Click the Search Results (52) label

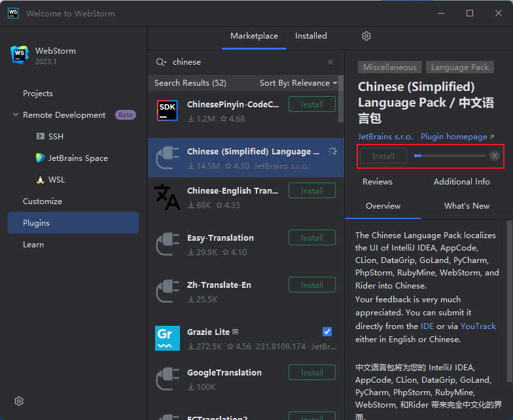click(190, 82)
